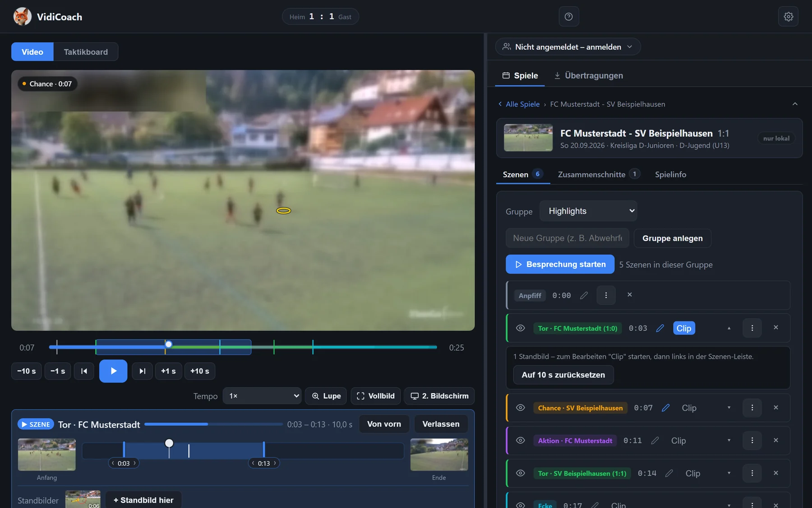Add still frame with + Standbild hier

click(x=143, y=500)
